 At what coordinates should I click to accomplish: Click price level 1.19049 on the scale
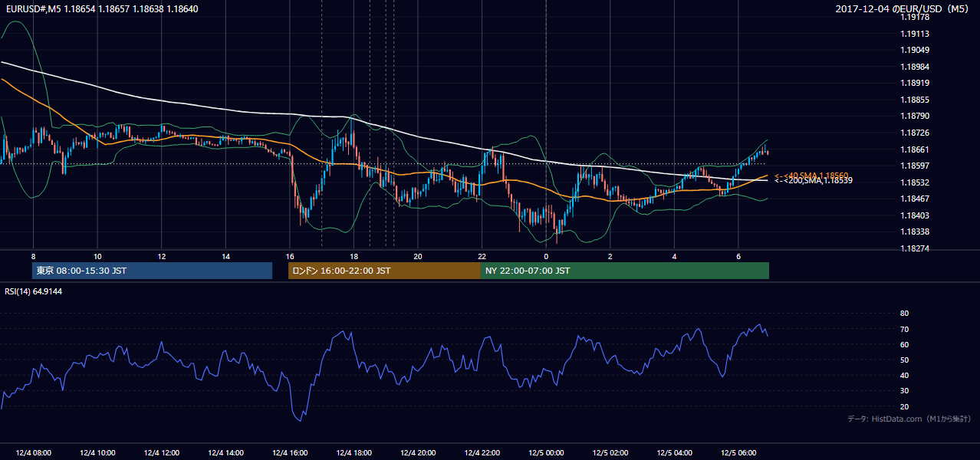coord(914,50)
